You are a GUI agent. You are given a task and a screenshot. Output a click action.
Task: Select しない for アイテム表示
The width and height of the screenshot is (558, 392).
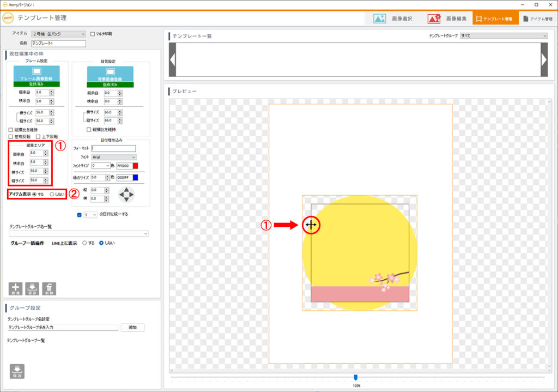[52, 194]
